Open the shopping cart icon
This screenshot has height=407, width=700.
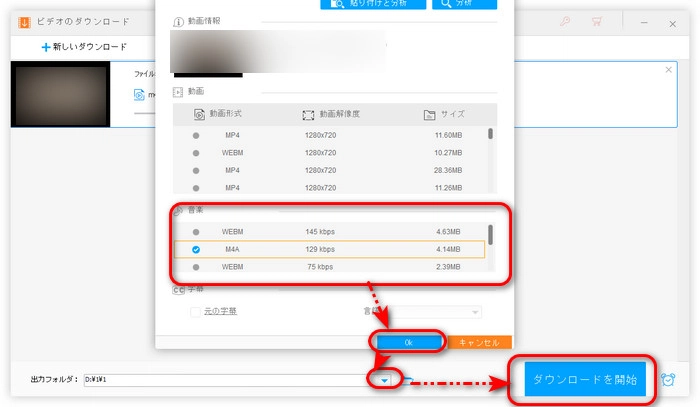coord(596,21)
